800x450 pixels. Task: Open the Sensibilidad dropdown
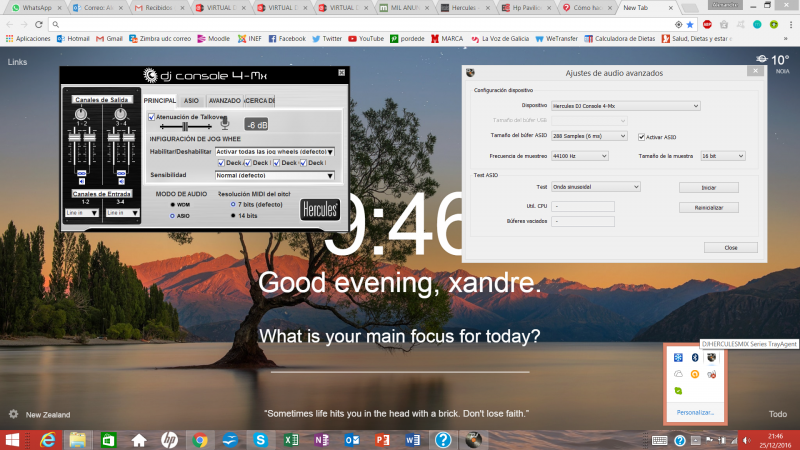[275, 176]
